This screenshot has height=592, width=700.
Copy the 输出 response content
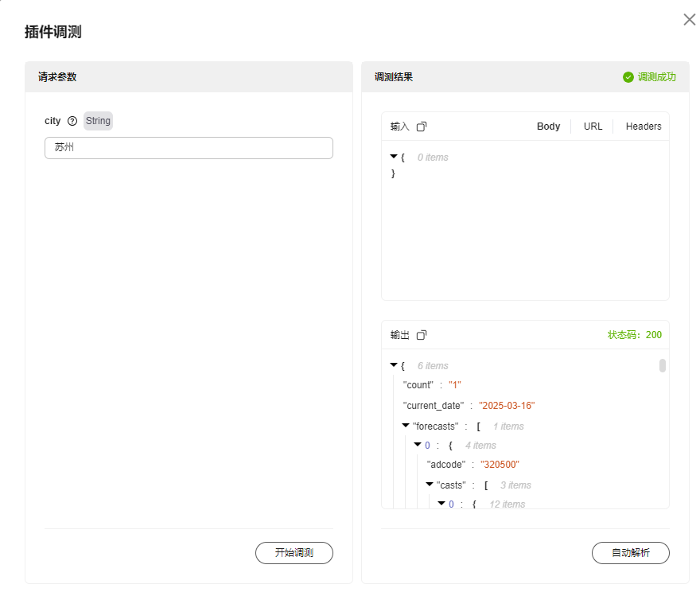(422, 335)
